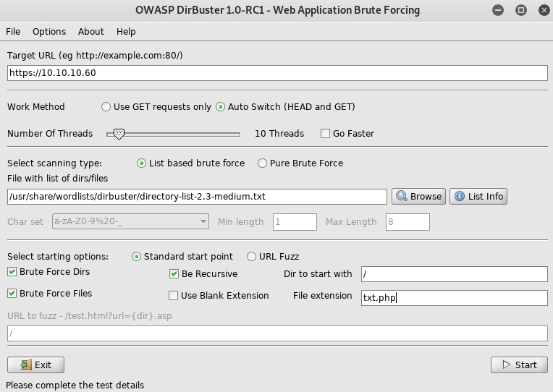This screenshot has width=553, height=392.
Task: Click the wordlist file path field
Action: (x=197, y=196)
